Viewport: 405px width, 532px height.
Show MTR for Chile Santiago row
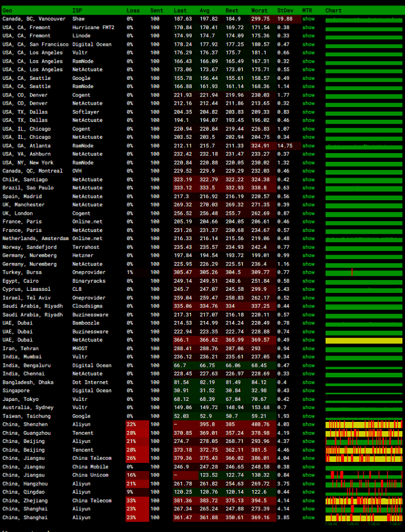tap(308, 180)
